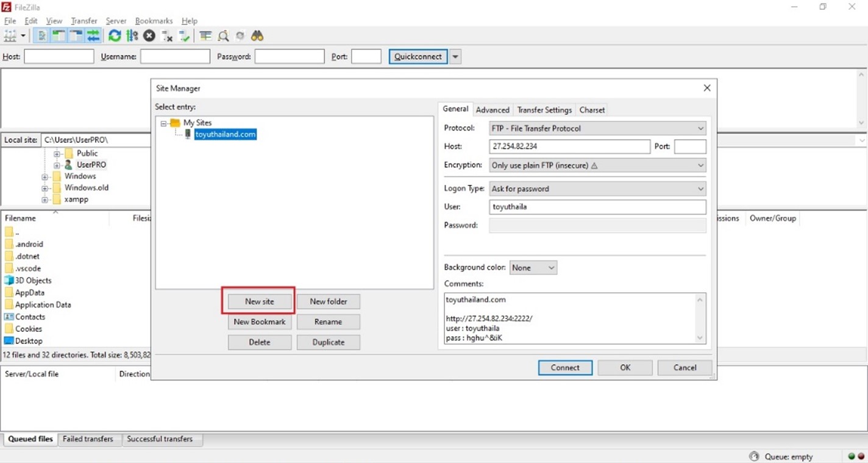Toggle directory comparison magnifier icon
The image size is (868, 463).
pos(223,36)
